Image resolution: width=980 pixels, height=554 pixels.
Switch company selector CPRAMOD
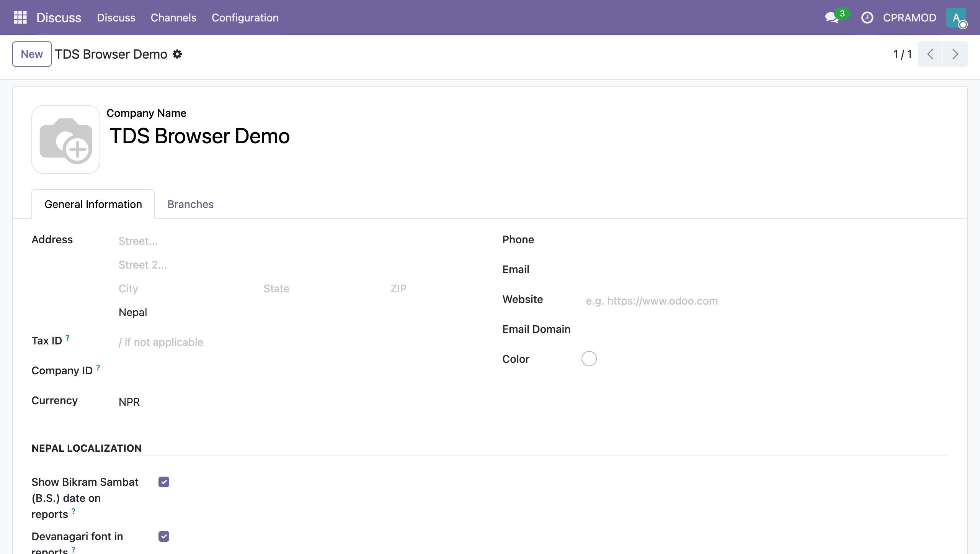coord(910,18)
